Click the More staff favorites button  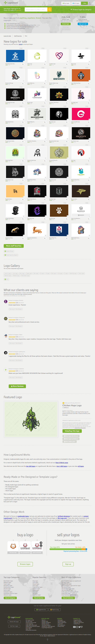pyautogui.click(x=14, y=246)
